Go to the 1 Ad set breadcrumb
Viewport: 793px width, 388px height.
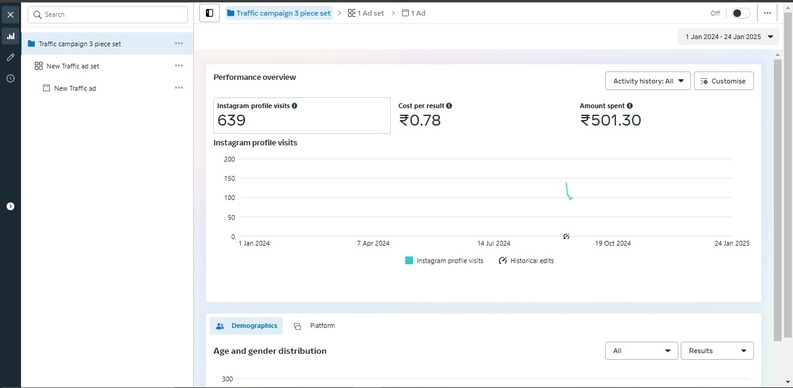click(366, 13)
